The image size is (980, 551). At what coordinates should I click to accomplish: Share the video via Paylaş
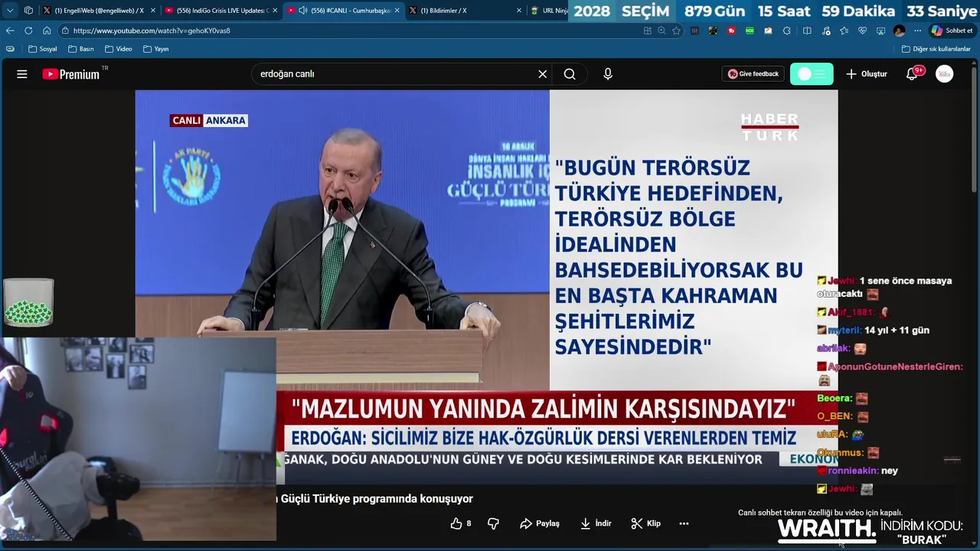(540, 523)
